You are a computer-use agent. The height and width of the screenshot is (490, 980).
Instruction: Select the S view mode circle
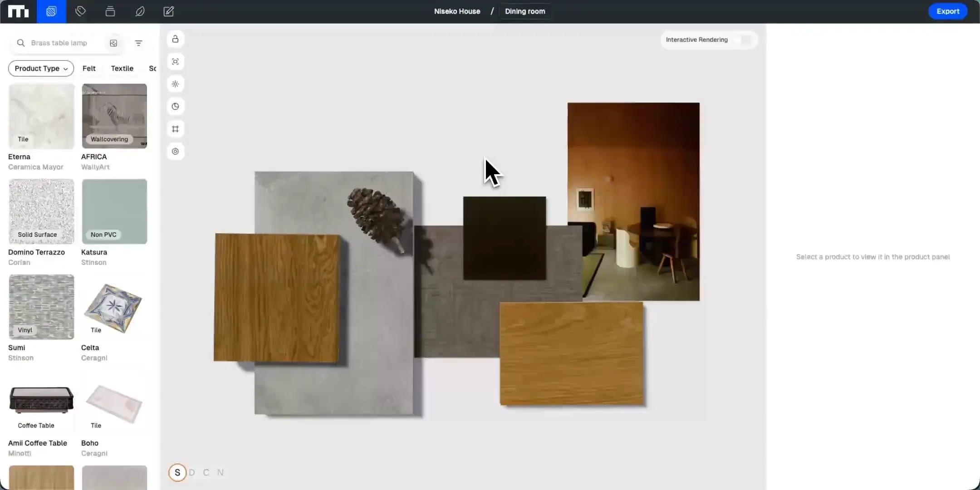point(177,472)
